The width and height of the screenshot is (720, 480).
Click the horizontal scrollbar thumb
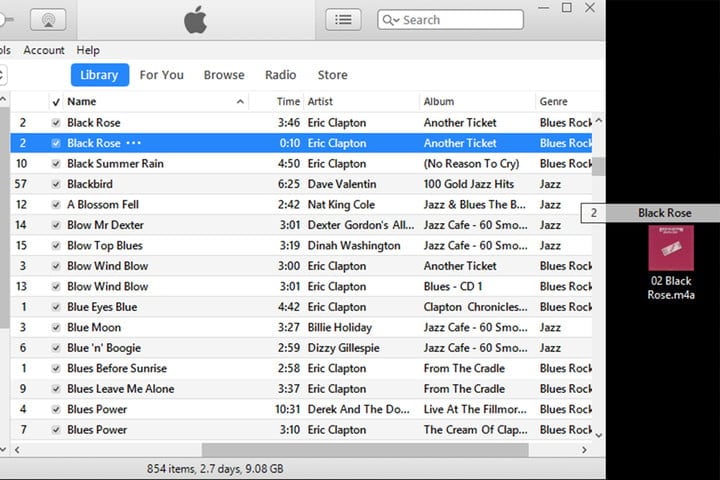[x=365, y=450]
